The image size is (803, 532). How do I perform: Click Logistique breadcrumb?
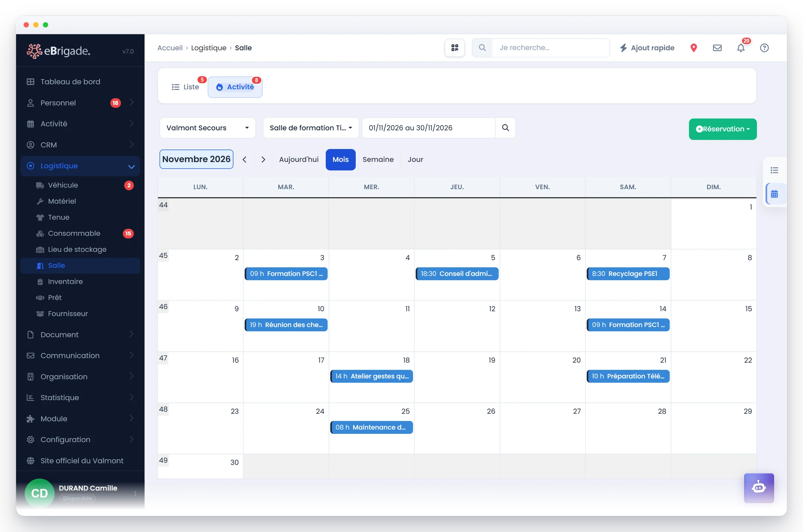tap(209, 48)
